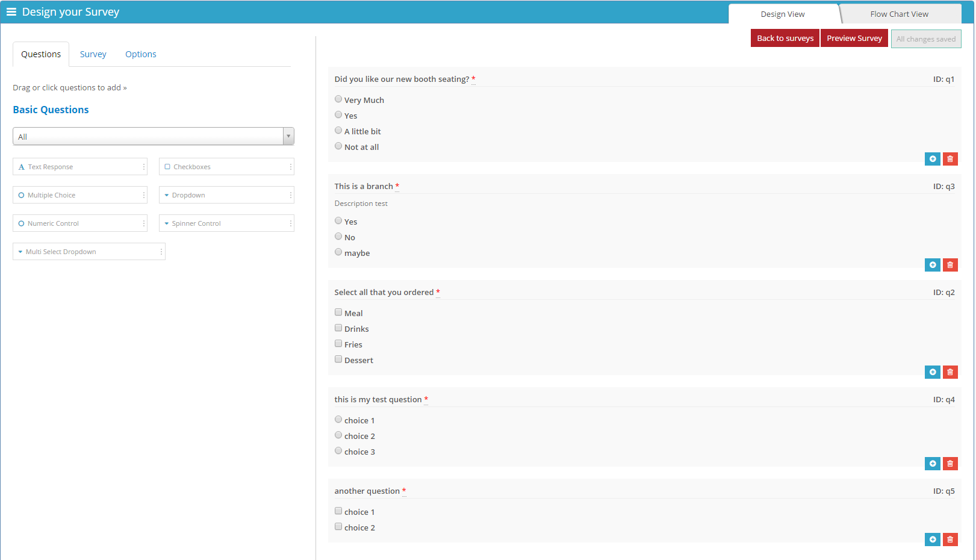Click add icon for question q3
The width and height of the screenshot is (976, 560).
pos(933,265)
